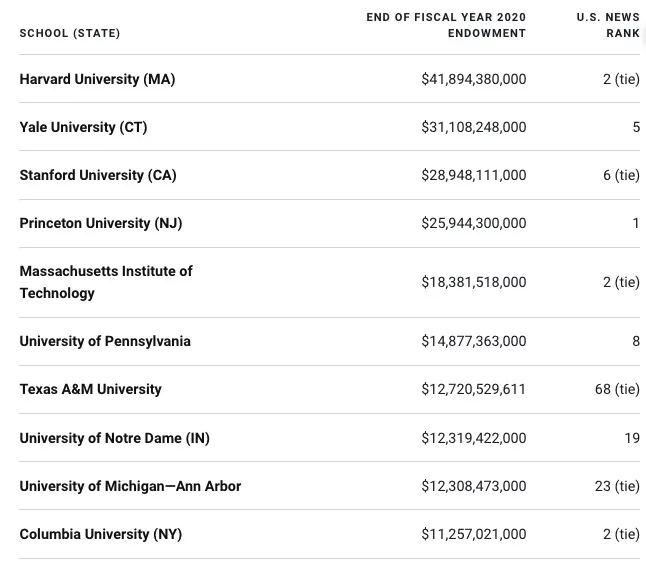646x564 pixels.
Task: Select University of Notre Dame (IN)
Action: [x=114, y=438]
